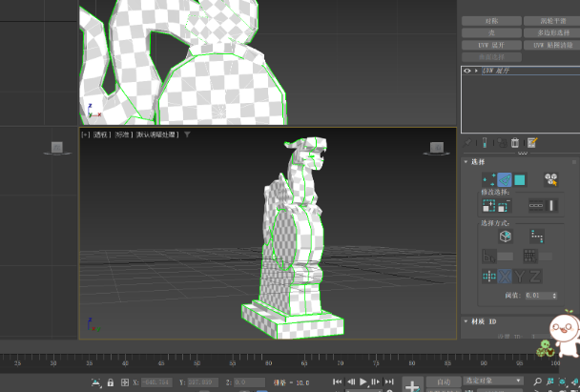
Task: Select Vertex sub-object mode icon
Action: click(x=488, y=178)
